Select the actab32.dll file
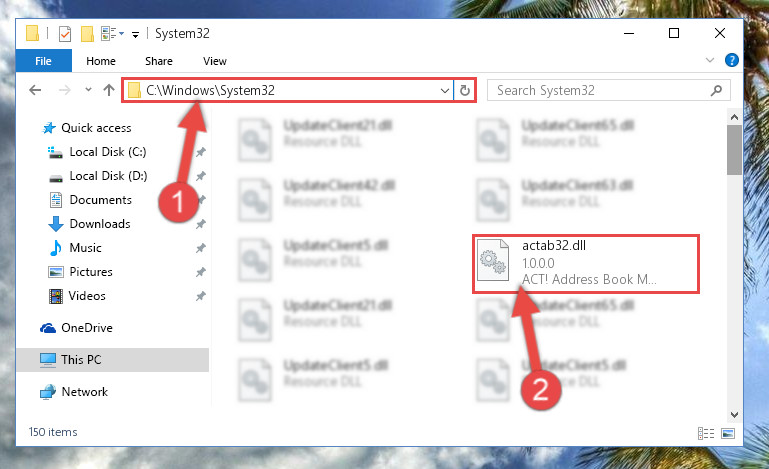Image resolution: width=769 pixels, height=469 pixels. point(586,264)
